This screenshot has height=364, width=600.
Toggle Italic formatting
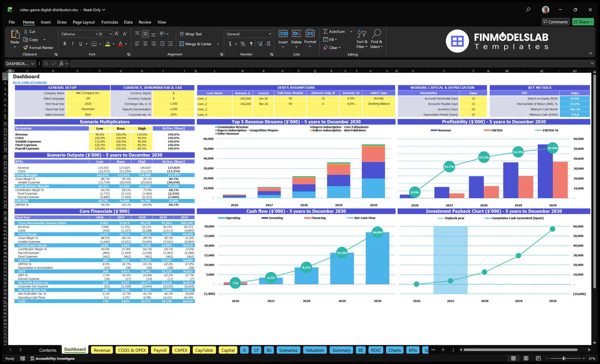(x=72, y=44)
